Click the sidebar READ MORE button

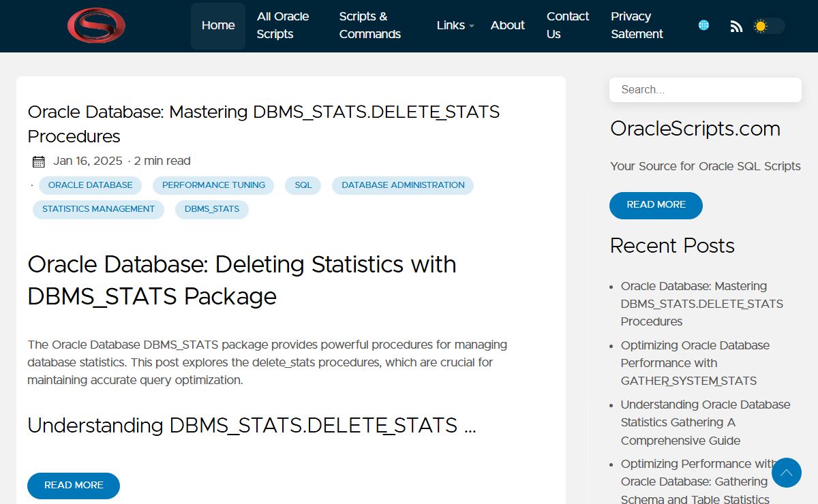(656, 205)
